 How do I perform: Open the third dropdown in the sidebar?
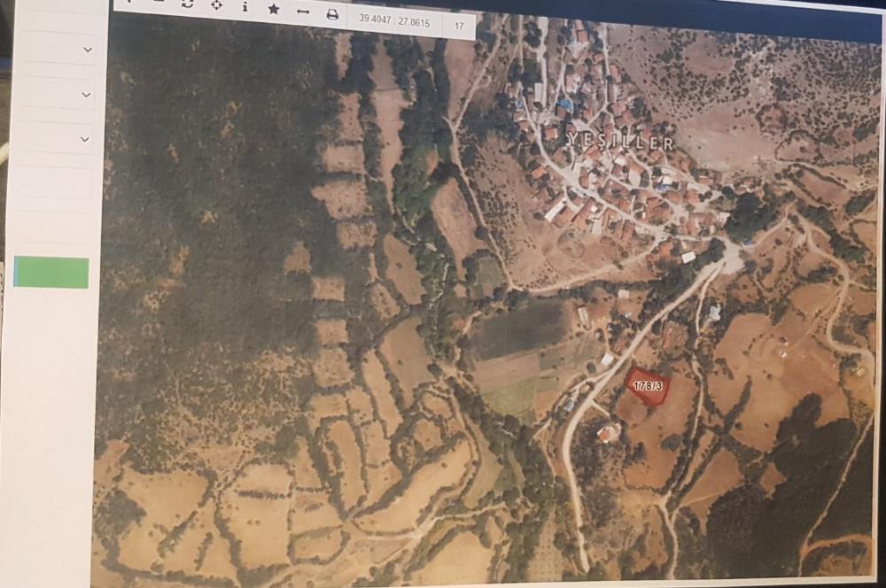[x=55, y=137]
